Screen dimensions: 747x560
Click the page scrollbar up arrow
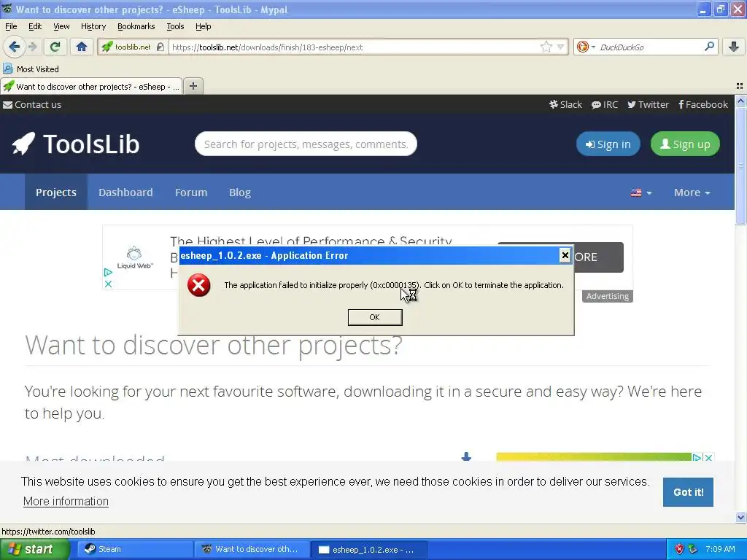(x=740, y=101)
